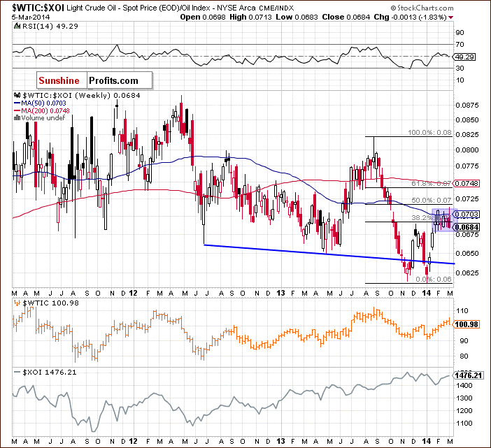This screenshot has height=448, width=491.
Task: Click year 13 on the main panel time axis
Action: point(281,293)
